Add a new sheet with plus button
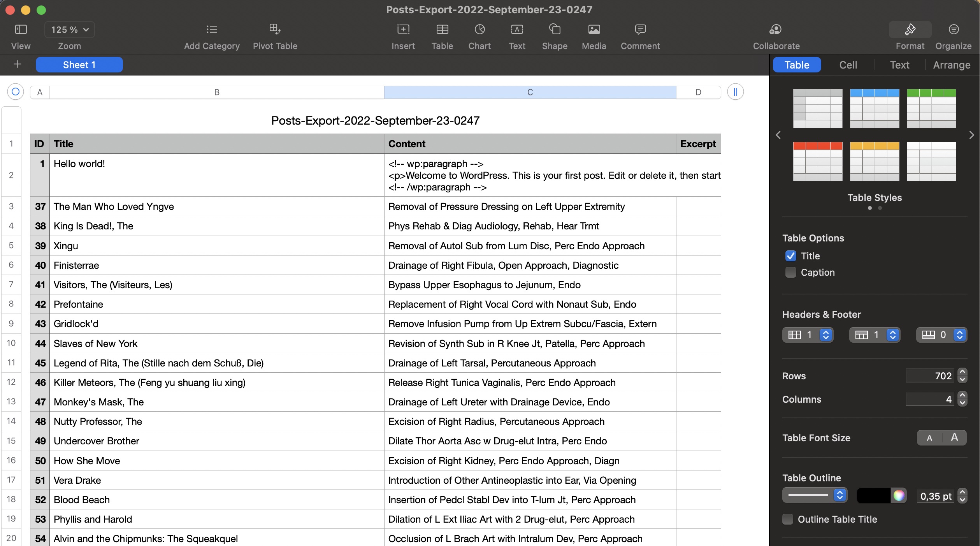The image size is (980, 546). [x=17, y=64]
